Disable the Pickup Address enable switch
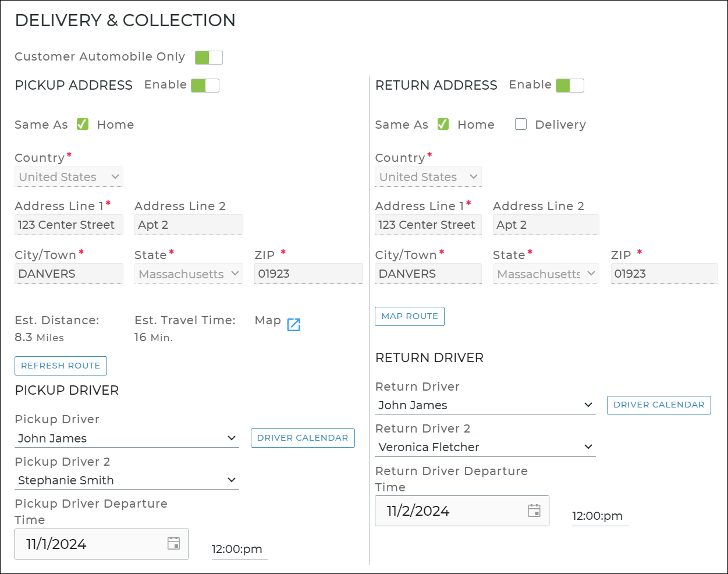Image resolution: width=728 pixels, height=574 pixels. [x=205, y=86]
